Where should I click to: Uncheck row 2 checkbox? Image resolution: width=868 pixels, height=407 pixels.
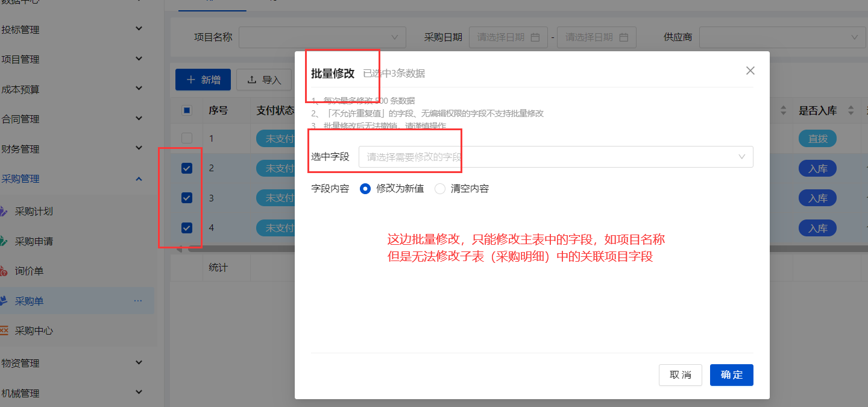(x=186, y=168)
